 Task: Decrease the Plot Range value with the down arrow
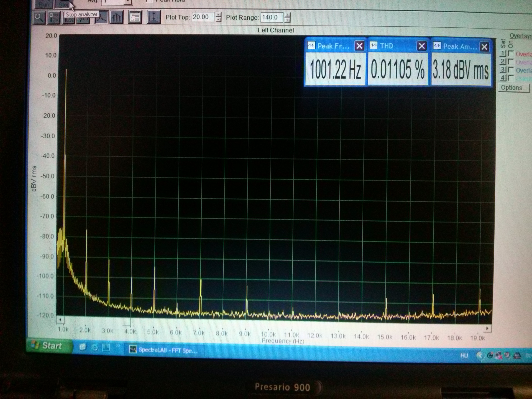(288, 20)
